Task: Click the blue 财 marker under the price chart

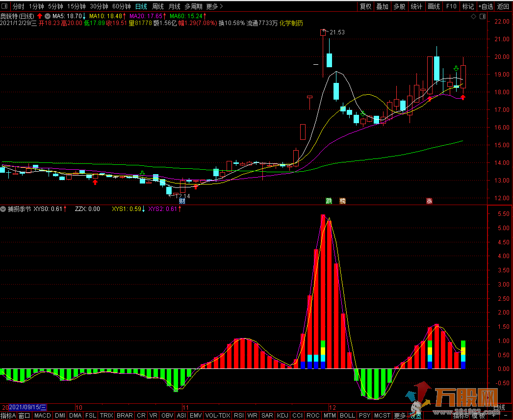Action: coord(182,201)
